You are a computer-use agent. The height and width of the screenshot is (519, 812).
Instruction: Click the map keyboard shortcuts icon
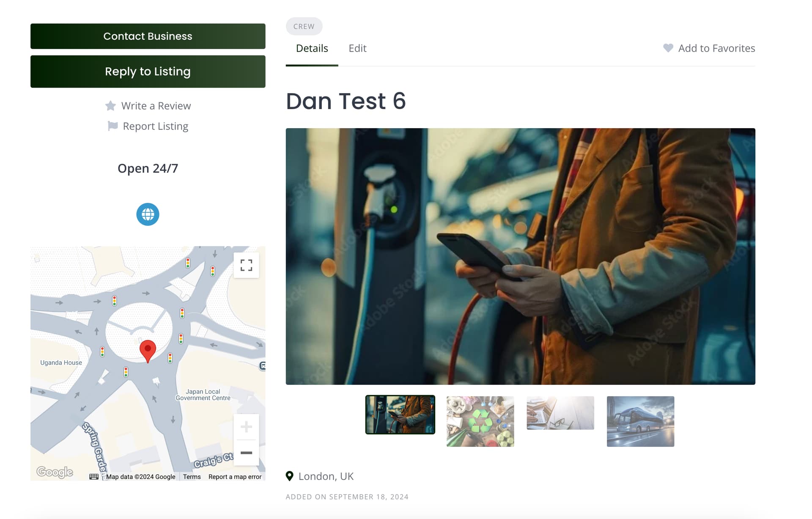[x=94, y=477]
